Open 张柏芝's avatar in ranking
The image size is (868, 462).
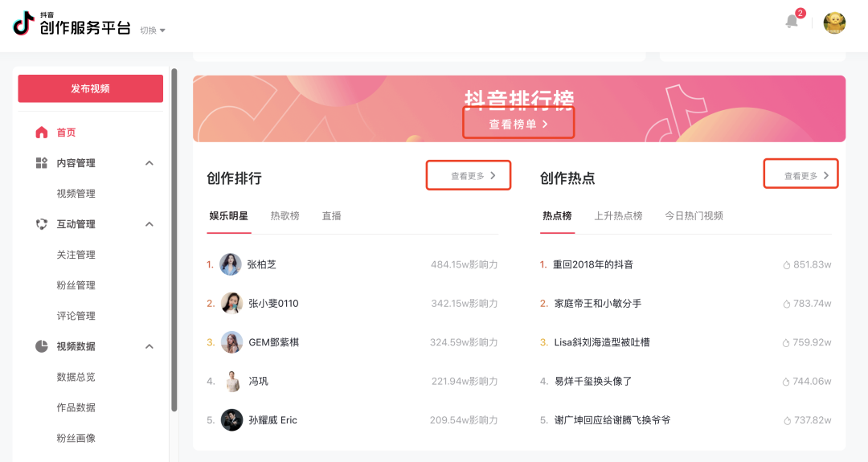231,264
